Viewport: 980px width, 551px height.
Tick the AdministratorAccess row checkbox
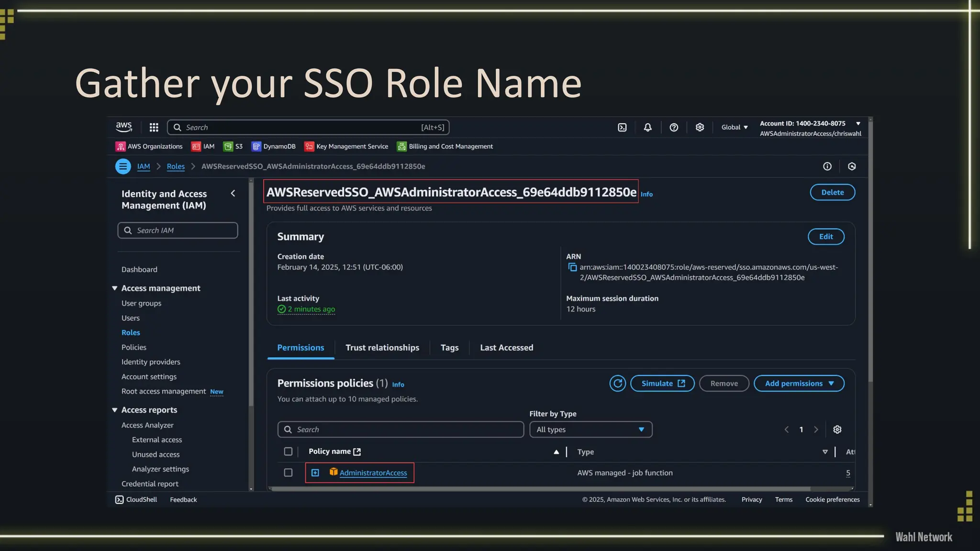[288, 473]
